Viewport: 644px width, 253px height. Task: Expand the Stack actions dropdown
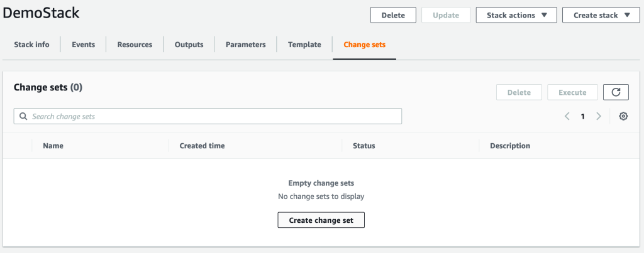click(x=516, y=15)
